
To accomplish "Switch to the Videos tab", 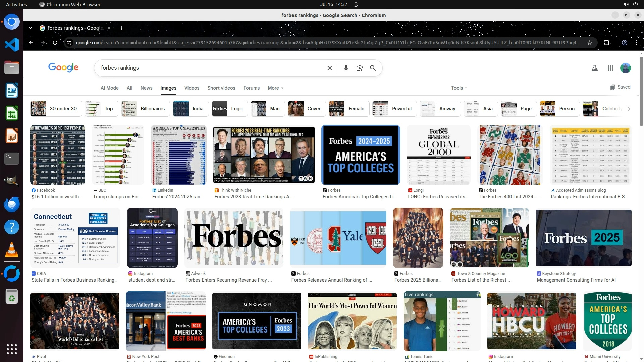I will coord(192,88).
